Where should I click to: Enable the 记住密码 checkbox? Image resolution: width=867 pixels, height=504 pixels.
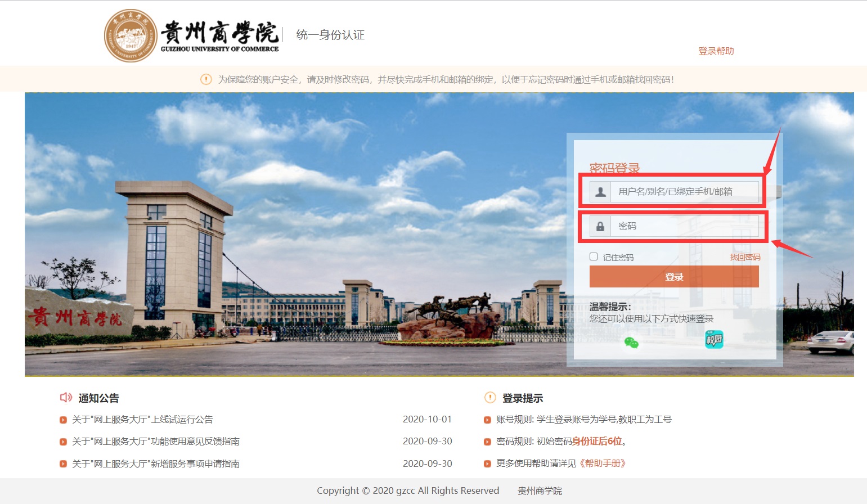tap(594, 256)
